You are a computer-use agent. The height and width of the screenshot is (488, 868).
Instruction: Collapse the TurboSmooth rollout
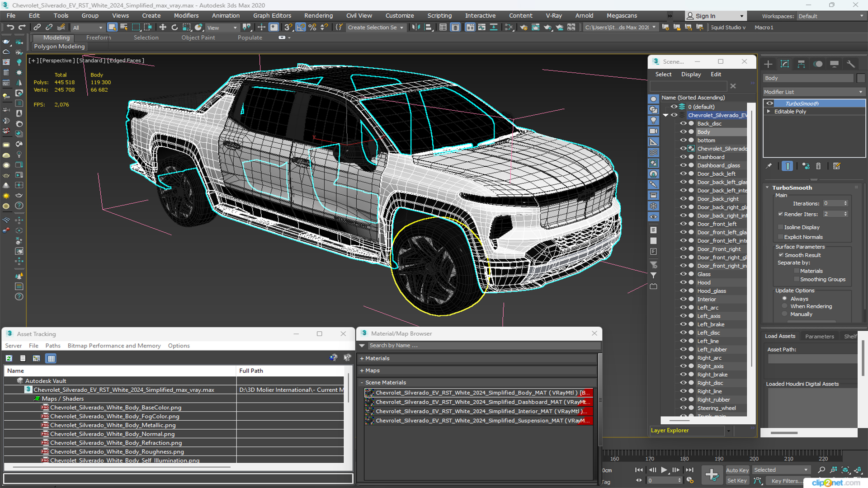[767, 188]
